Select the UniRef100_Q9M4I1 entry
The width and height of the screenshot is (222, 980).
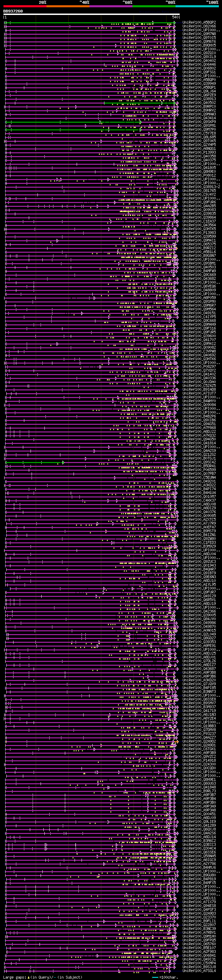199,241
